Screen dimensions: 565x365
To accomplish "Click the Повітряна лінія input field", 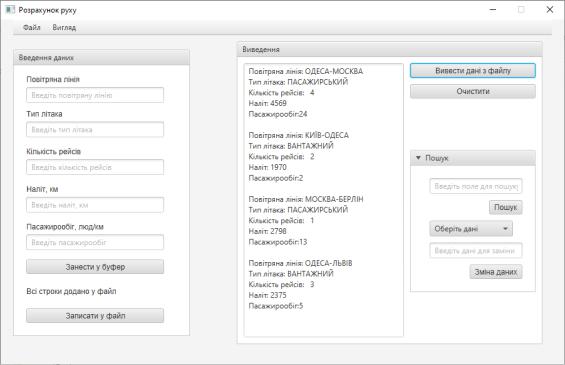I will [x=95, y=95].
